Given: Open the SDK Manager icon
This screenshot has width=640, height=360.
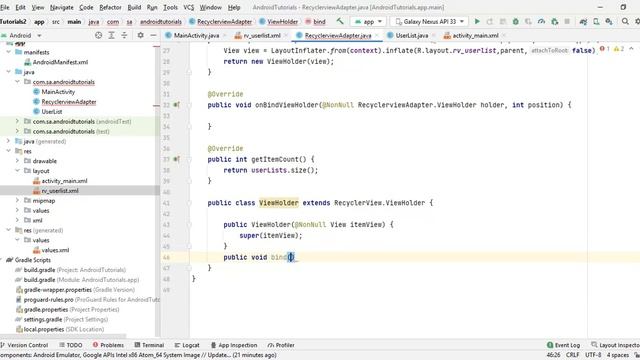Looking at the screenshot, I should click(609, 21).
